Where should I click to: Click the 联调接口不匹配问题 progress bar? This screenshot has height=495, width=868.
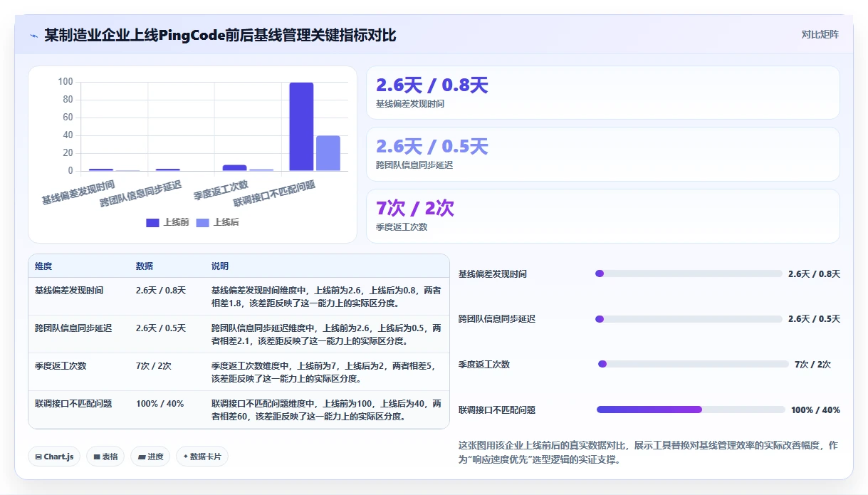click(691, 410)
